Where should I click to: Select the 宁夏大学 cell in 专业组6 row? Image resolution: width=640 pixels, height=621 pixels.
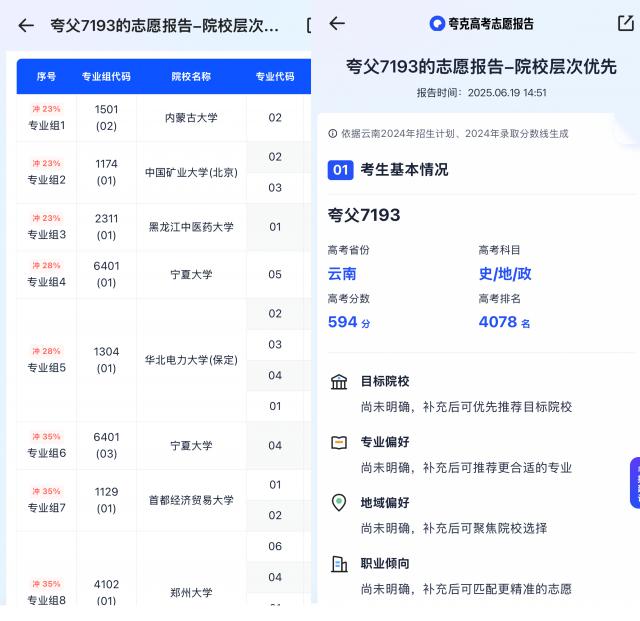click(191, 445)
